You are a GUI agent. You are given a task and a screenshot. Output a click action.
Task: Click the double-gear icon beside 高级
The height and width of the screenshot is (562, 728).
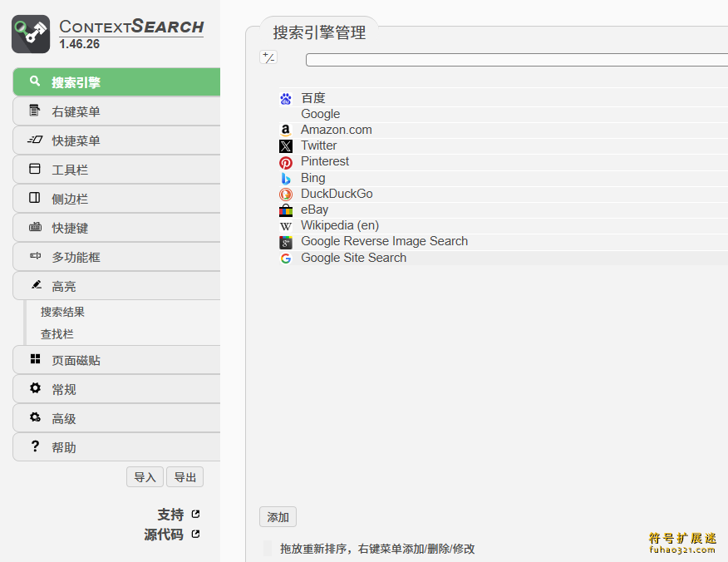35,417
